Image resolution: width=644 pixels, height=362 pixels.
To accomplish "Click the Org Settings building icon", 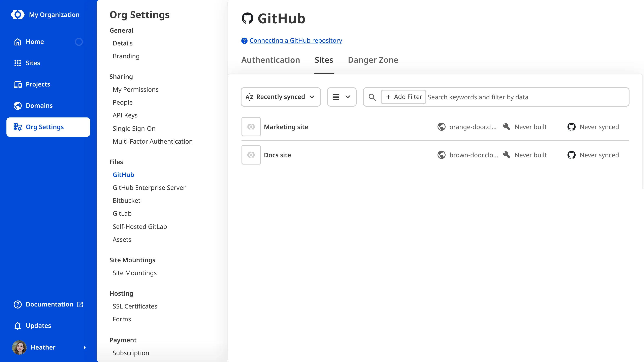I will [18, 127].
